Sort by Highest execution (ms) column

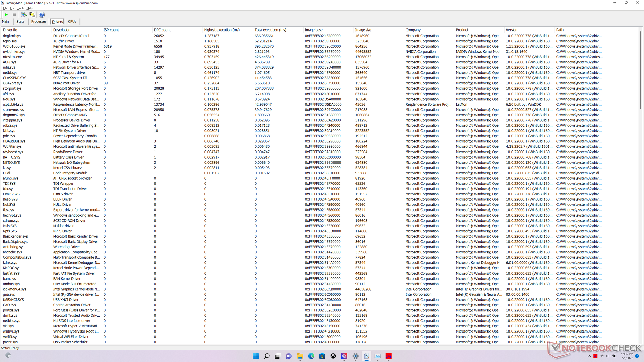click(222, 30)
